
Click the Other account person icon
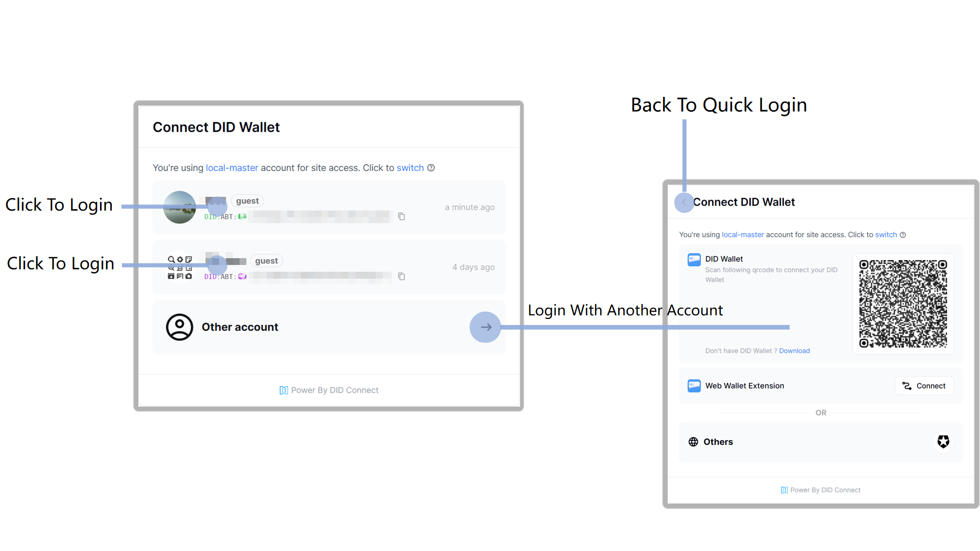[x=180, y=327]
